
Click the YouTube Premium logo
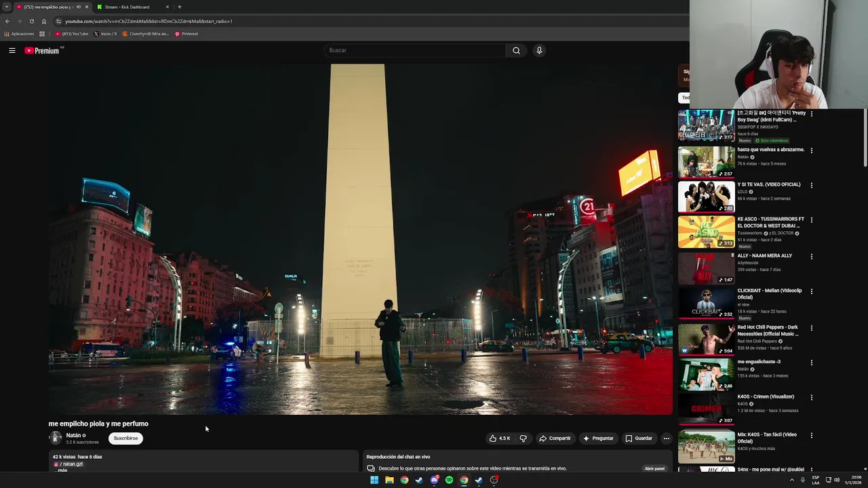(42, 50)
